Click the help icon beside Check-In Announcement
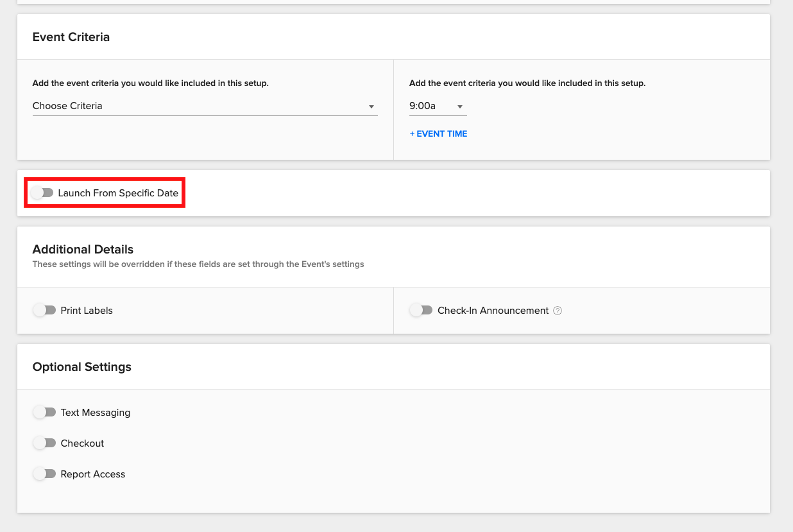This screenshot has height=532, width=793. click(x=558, y=311)
